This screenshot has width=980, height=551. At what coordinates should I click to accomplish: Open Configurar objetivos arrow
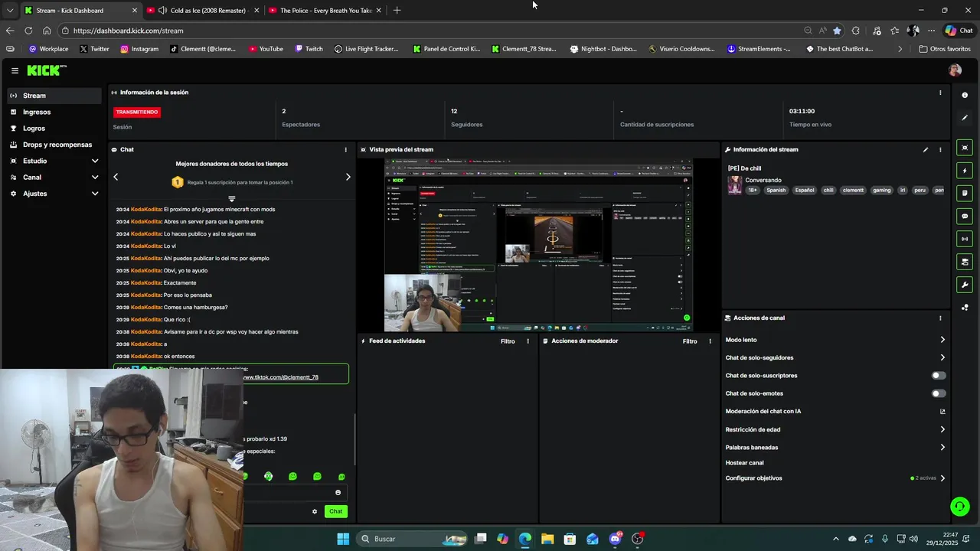pos(942,478)
